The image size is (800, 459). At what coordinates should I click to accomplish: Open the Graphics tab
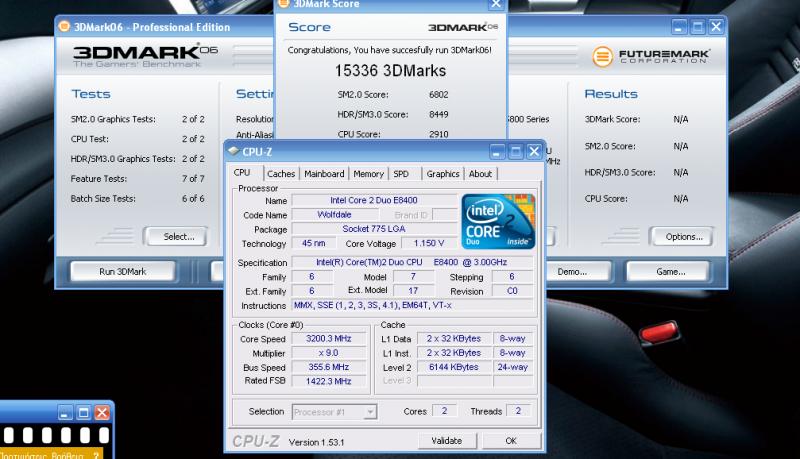pyautogui.click(x=443, y=174)
